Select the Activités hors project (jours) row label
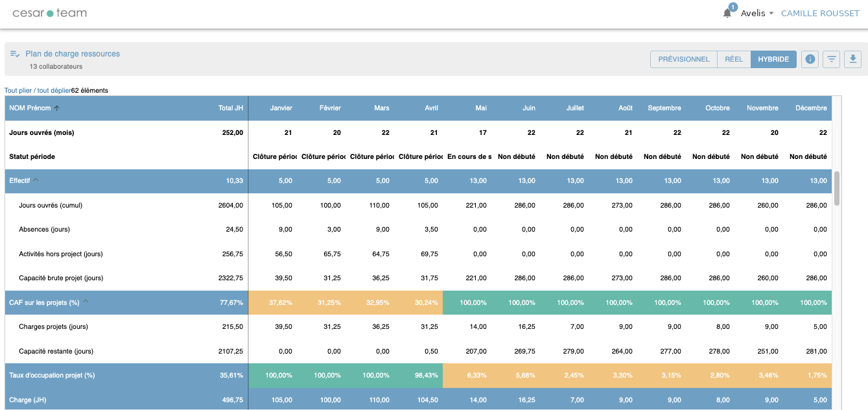Image resolution: width=868 pixels, height=410 pixels. pyautogui.click(x=61, y=254)
